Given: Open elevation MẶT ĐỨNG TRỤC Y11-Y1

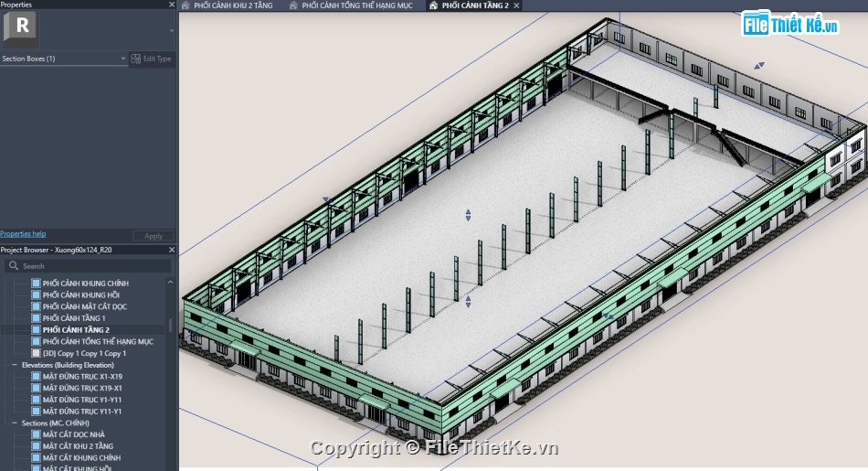Looking at the screenshot, I should tap(82, 412).
